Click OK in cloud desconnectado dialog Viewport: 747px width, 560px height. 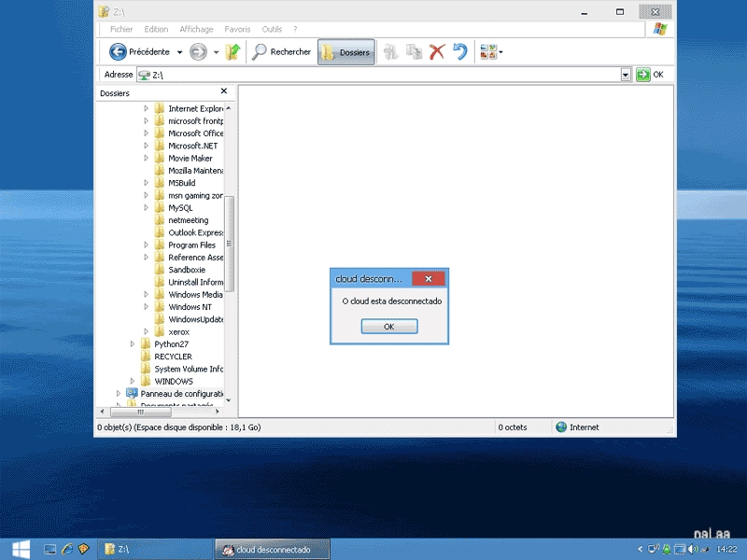point(389,327)
